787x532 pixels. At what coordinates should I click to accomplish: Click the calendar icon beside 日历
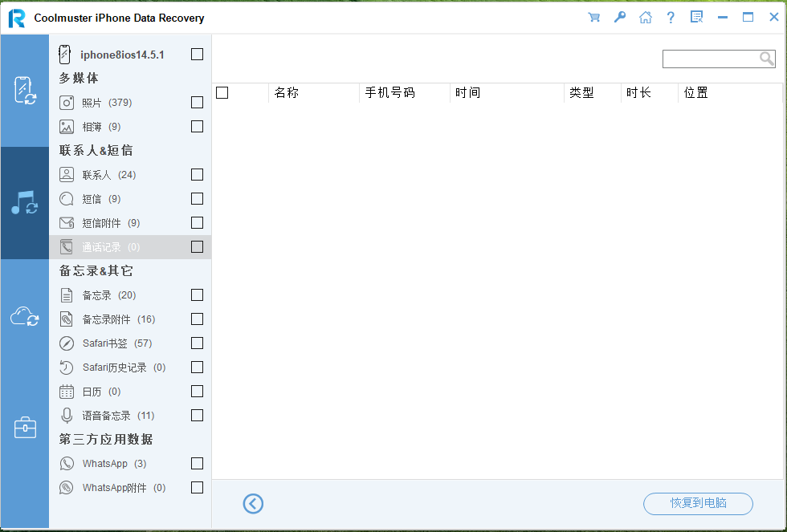tap(67, 392)
